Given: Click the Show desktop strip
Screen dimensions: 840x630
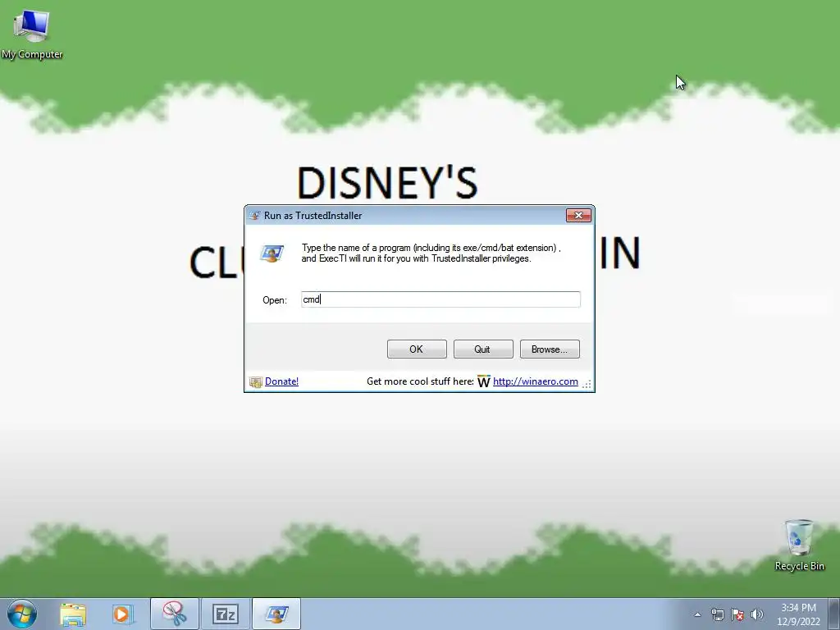Looking at the screenshot, I should pos(834,614).
